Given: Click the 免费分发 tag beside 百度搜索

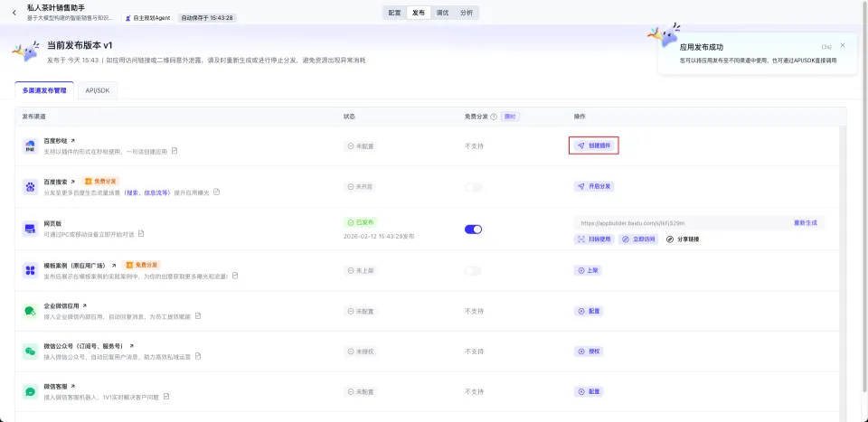Looking at the screenshot, I should [100, 182].
